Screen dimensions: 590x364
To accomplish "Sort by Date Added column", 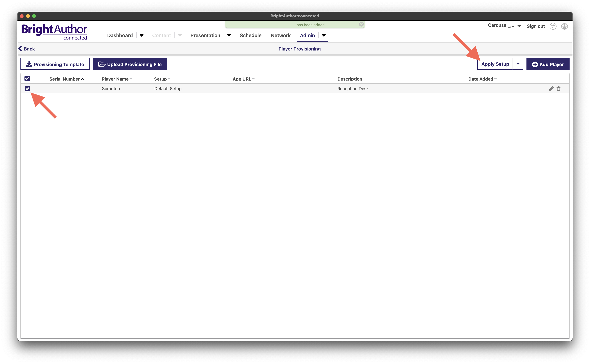I will tap(482, 79).
